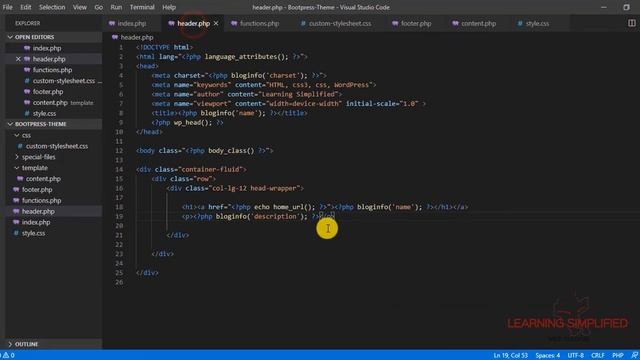Switch to the content.php editor tab
640x360 pixels.
click(x=478, y=24)
